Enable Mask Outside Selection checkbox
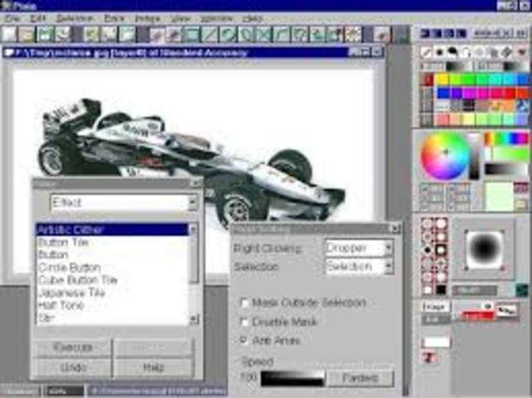Screen dimensions: 532x398 [244, 302]
